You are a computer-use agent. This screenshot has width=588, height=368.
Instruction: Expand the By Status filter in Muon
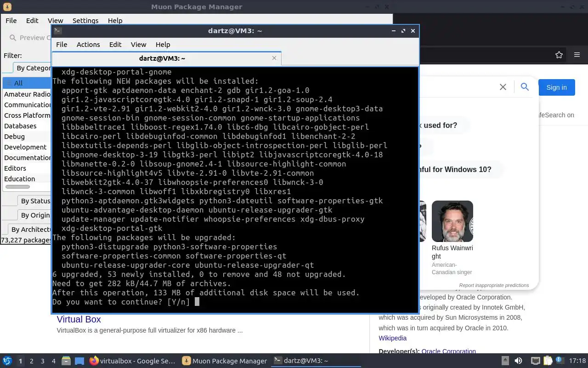[34, 201]
